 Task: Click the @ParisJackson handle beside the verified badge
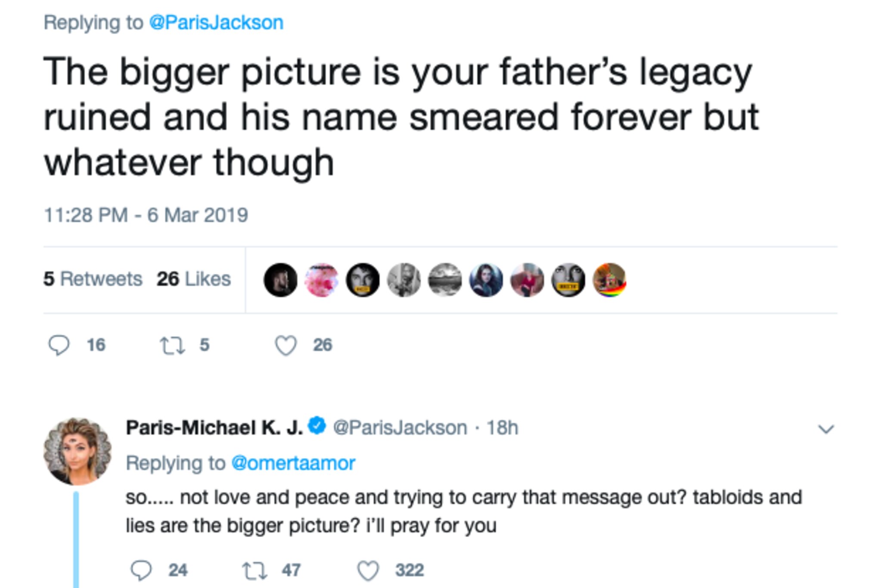(400, 428)
